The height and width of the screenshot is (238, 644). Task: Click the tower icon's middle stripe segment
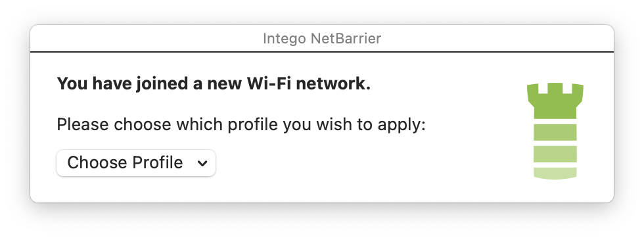pos(555,154)
